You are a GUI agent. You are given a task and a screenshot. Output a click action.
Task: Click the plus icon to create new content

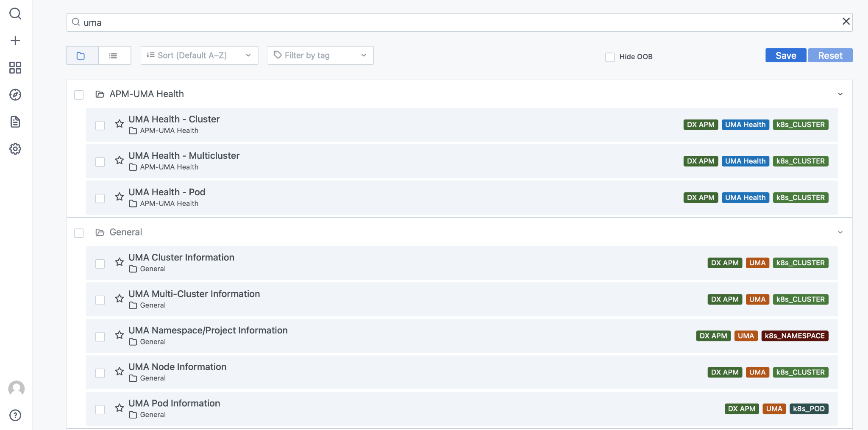(x=16, y=40)
